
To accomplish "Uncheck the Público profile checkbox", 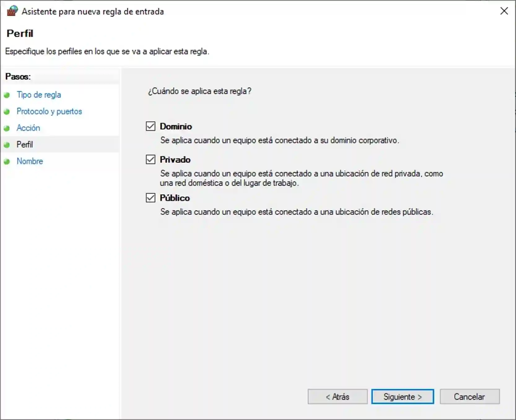I will point(150,198).
